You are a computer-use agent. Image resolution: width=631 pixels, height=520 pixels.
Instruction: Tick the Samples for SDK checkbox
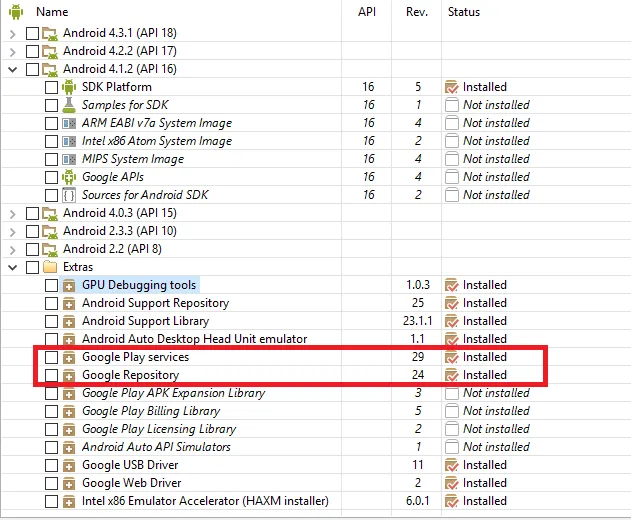click(51, 105)
